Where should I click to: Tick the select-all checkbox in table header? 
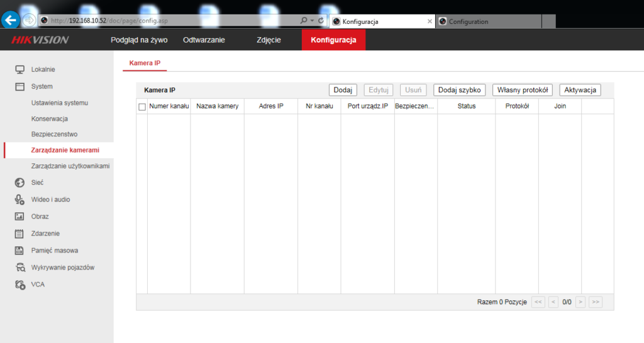(142, 107)
